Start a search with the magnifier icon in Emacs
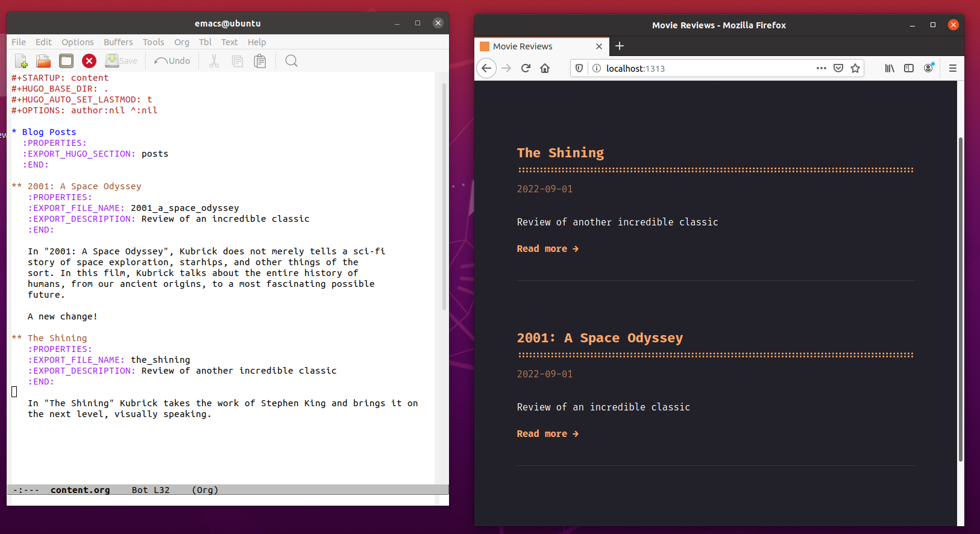 [x=291, y=61]
